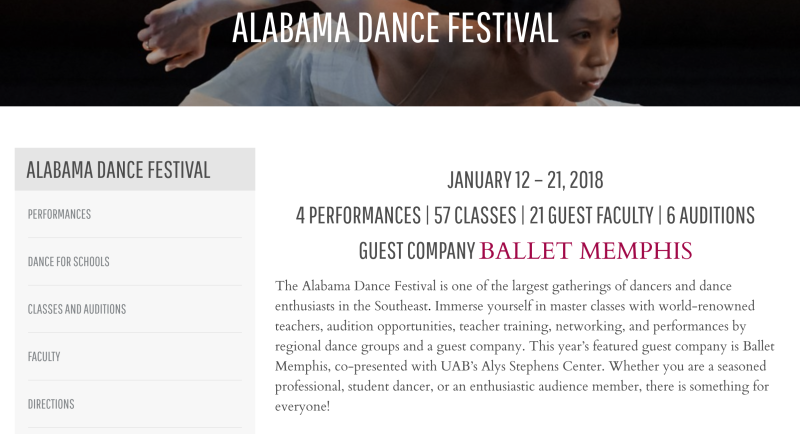The image size is (800, 434).
Task: Click the sidebar Alabama Dance Festival heading
Action: [118, 170]
